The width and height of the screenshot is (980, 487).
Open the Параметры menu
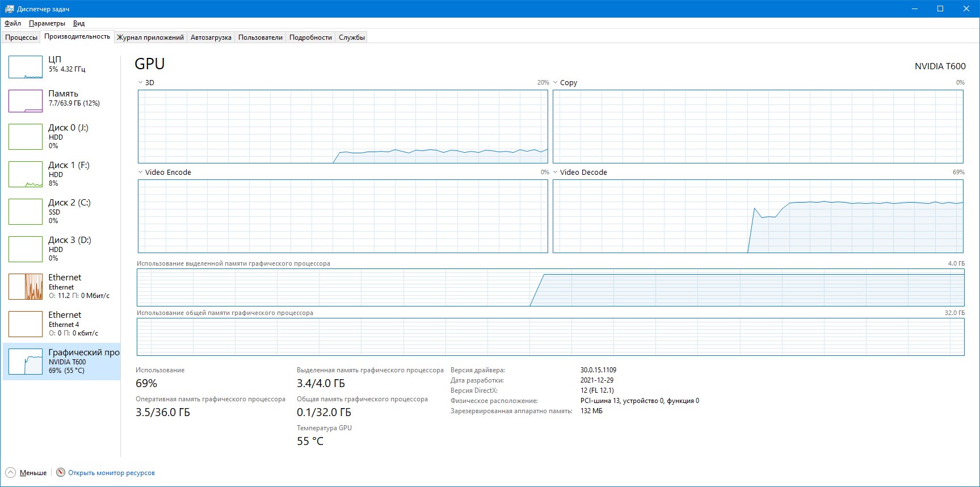tap(47, 23)
